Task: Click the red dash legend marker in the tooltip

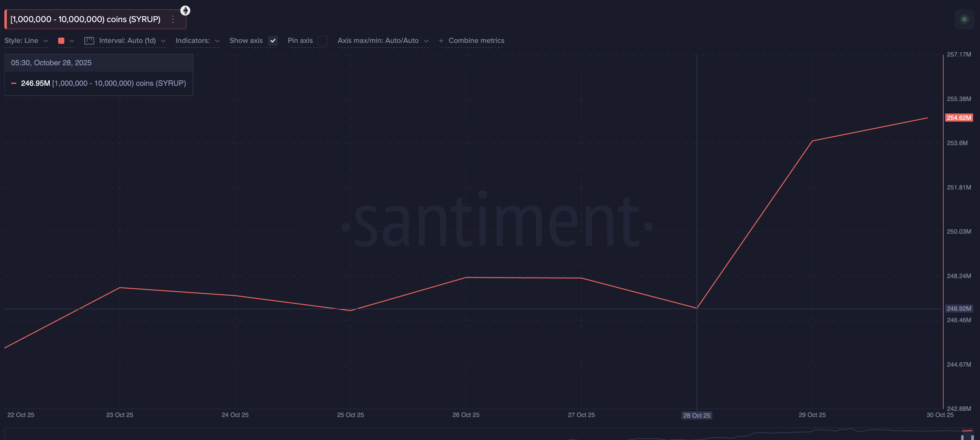Action: (x=14, y=83)
